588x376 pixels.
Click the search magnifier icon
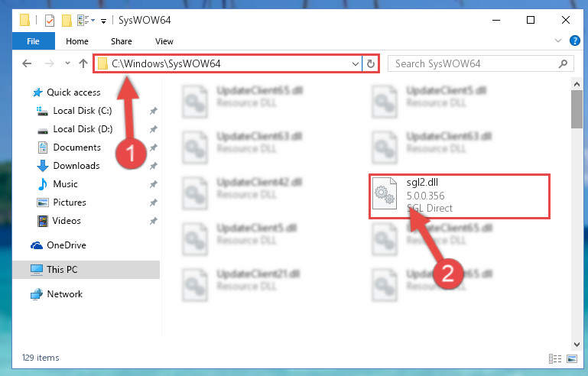tap(563, 63)
